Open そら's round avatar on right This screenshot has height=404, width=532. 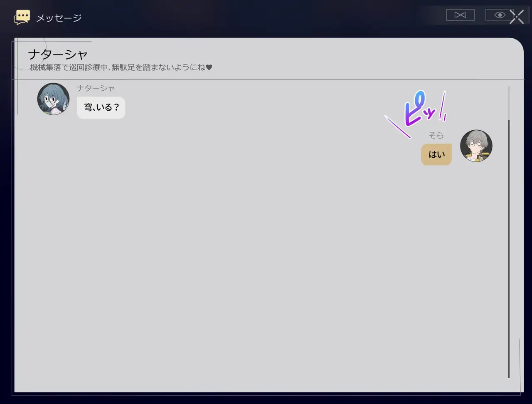pyautogui.click(x=476, y=146)
